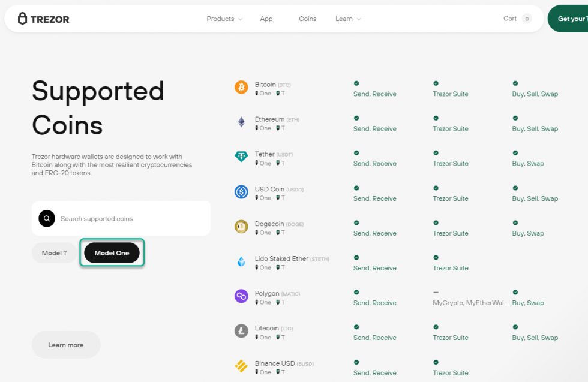Click the Model T device icon under Ethereum
Viewport: 588px width, 382px height.
(278, 128)
